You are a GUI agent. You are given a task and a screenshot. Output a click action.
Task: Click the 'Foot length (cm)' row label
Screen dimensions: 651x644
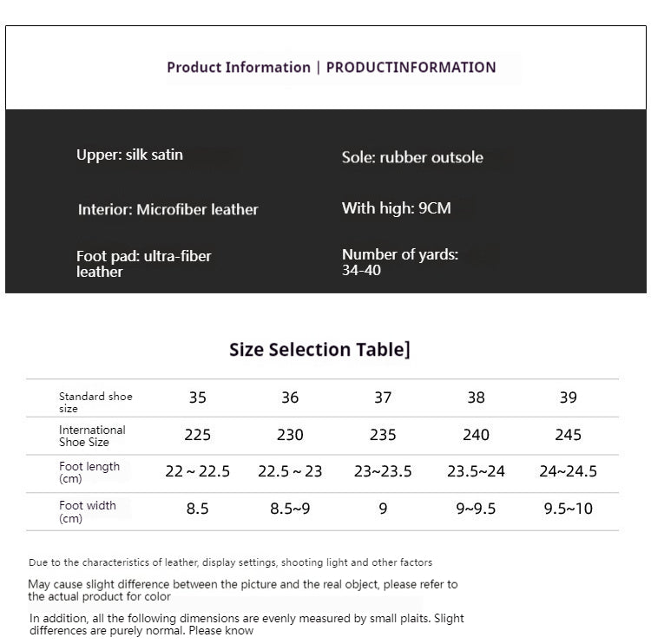pyautogui.click(x=89, y=472)
